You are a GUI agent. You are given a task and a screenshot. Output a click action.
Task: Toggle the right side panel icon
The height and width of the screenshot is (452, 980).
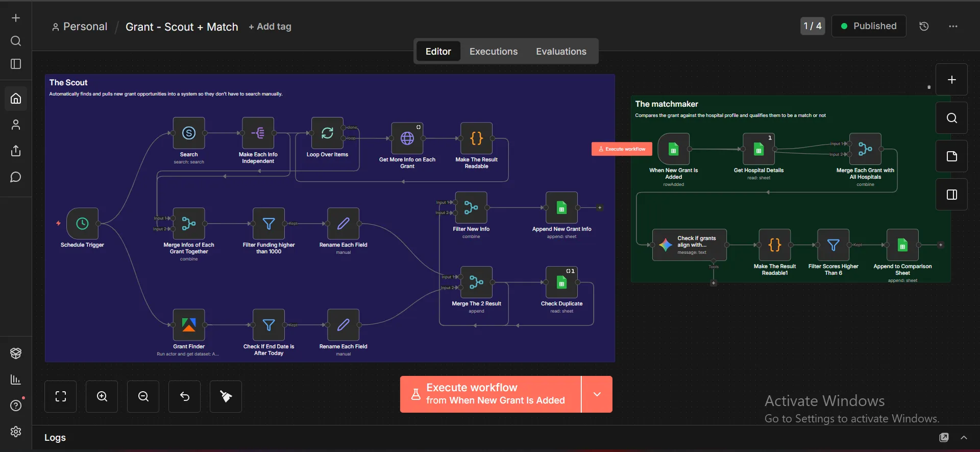(x=951, y=195)
